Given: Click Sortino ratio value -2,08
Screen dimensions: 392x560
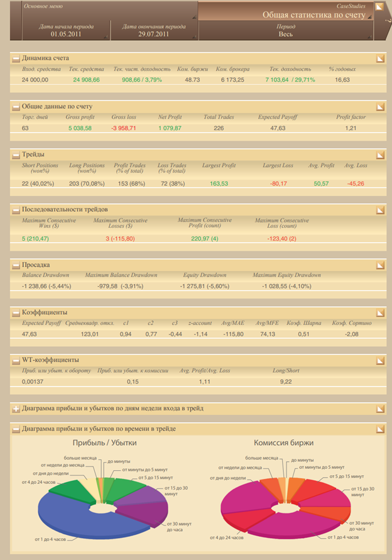Looking at the screenshot, I should (x=352, y=334).
